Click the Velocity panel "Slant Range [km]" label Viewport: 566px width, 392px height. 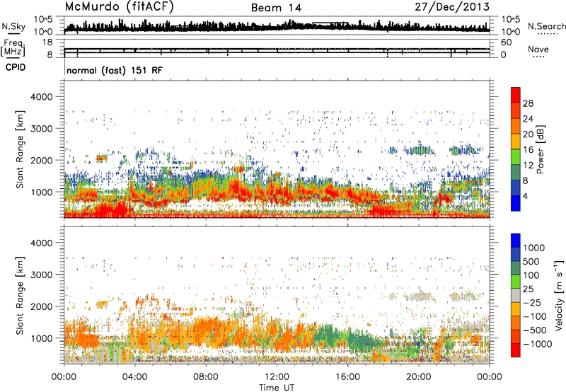click(x=20, y=295)
